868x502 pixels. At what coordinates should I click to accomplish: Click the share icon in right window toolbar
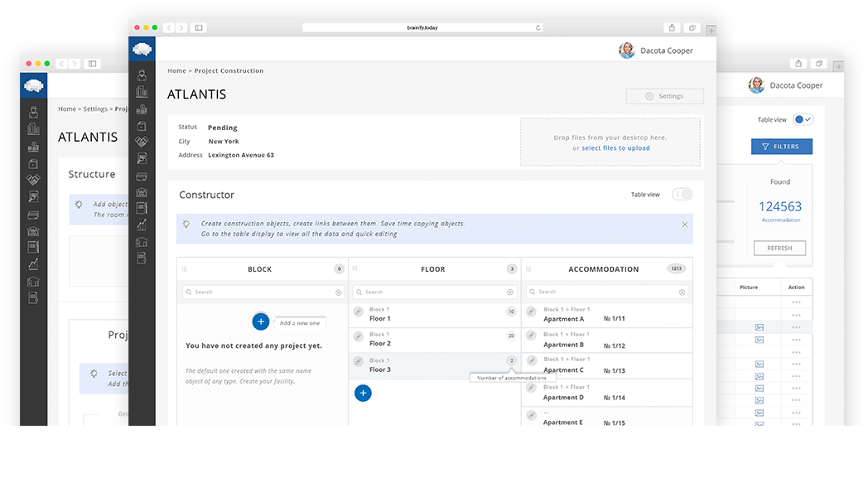tap(798, 64)
